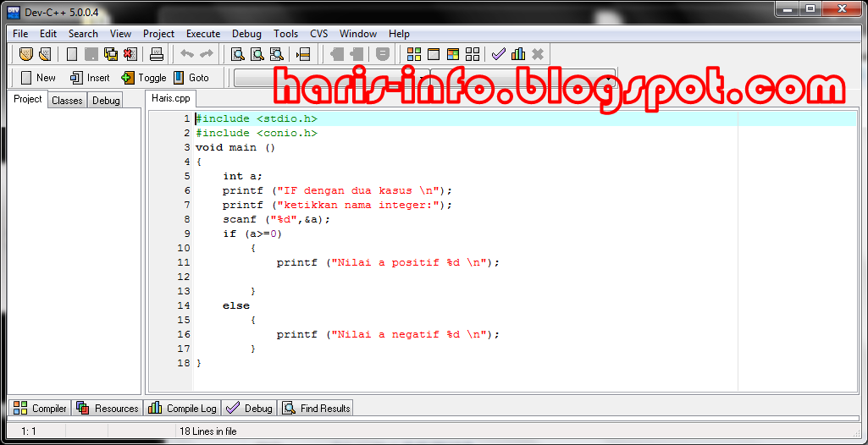868x445 pixels.
Task: Switch to the Classes tab
Action: point(67,100)
